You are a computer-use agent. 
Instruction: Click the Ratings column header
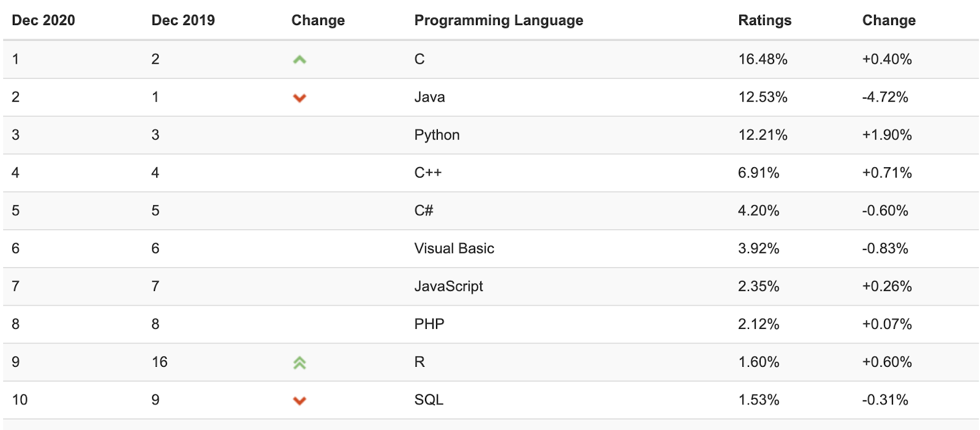click(x=764, y=20)
